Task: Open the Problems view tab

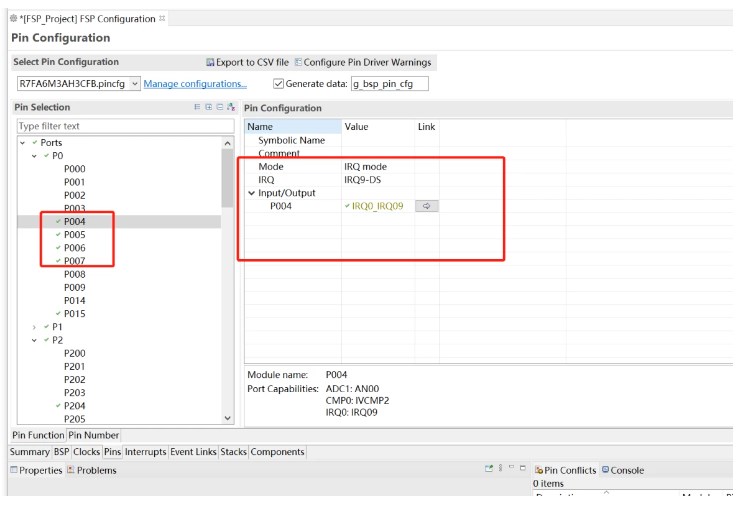Action: coord(92,470)
